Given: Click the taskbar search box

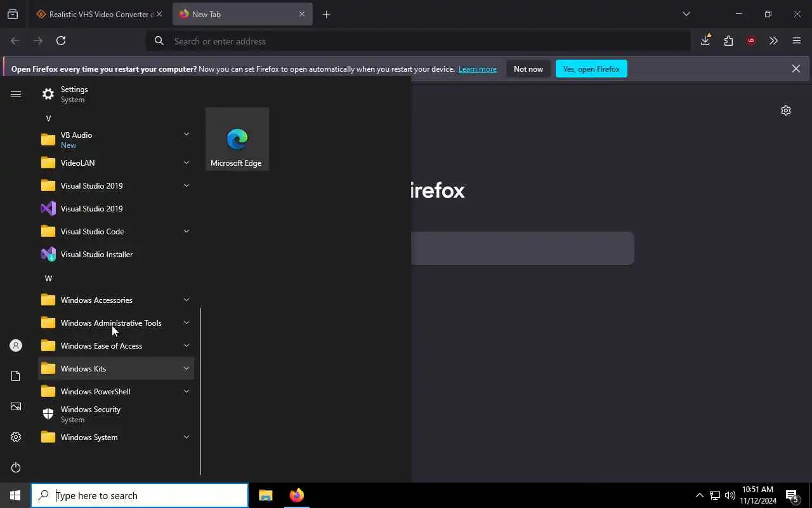Looking at the screenshot, I should [x=140, y=495].
